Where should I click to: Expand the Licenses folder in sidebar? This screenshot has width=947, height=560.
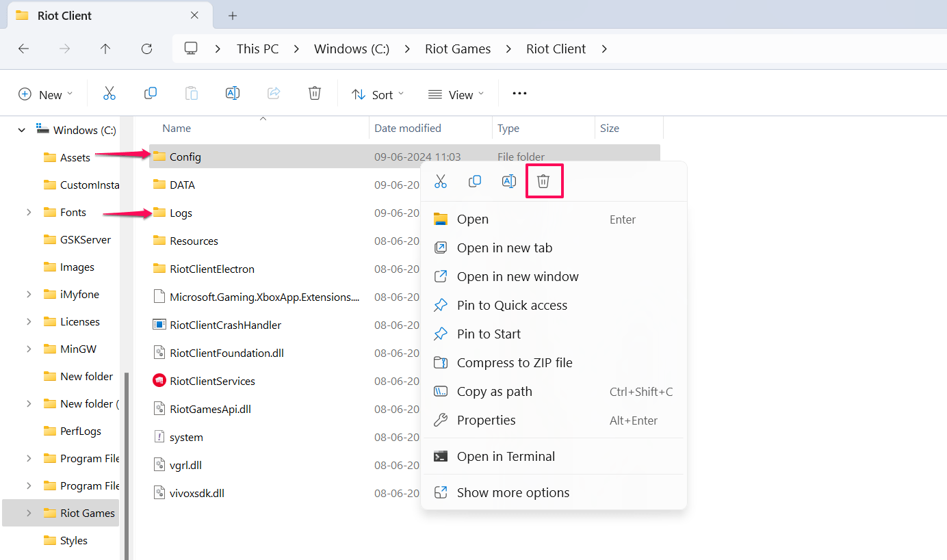point(29,322)
